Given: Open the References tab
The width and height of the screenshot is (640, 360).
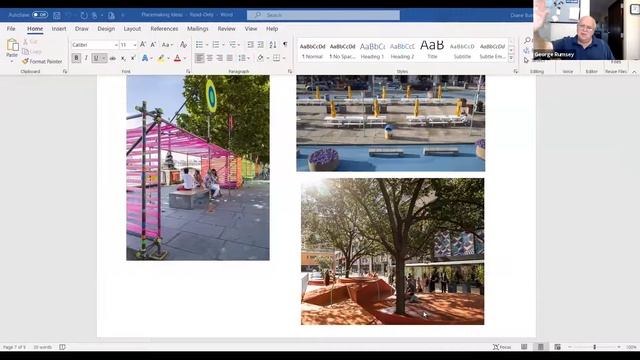Looking at the screenshot, I should point(164,29).
